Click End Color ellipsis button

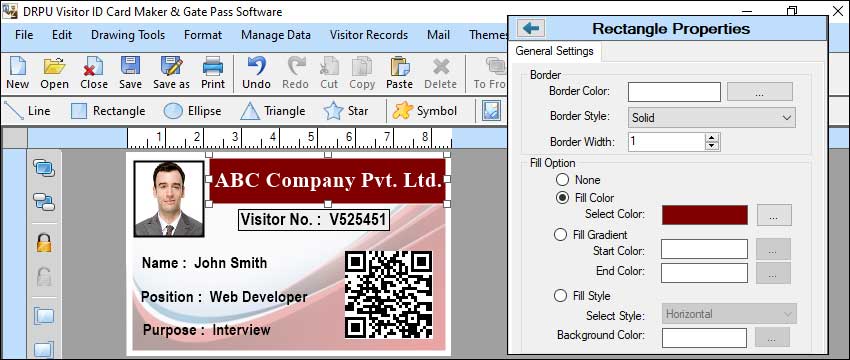coord(774,273)
